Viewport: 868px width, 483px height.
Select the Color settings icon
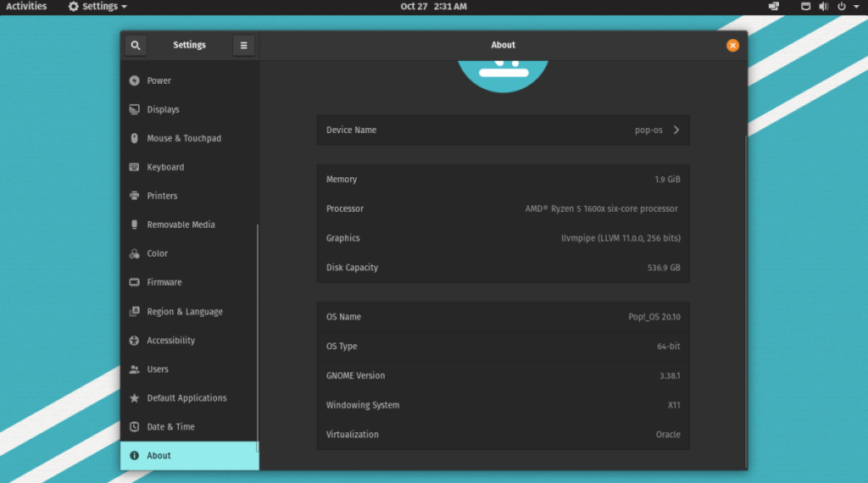134,253
